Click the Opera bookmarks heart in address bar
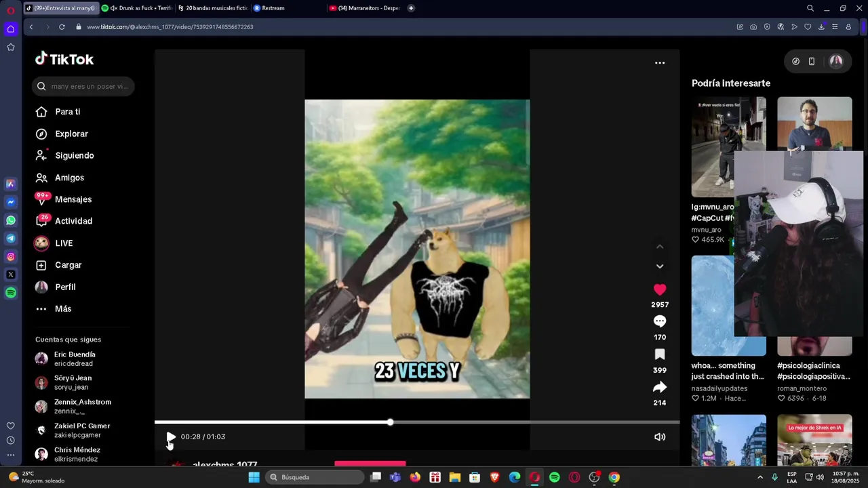Viewport: 868px width, 488px height. tap(808, 27)
